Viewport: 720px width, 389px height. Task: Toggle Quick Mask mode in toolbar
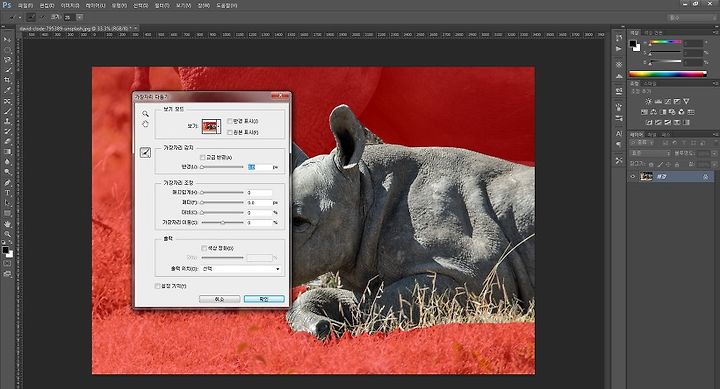7,264
